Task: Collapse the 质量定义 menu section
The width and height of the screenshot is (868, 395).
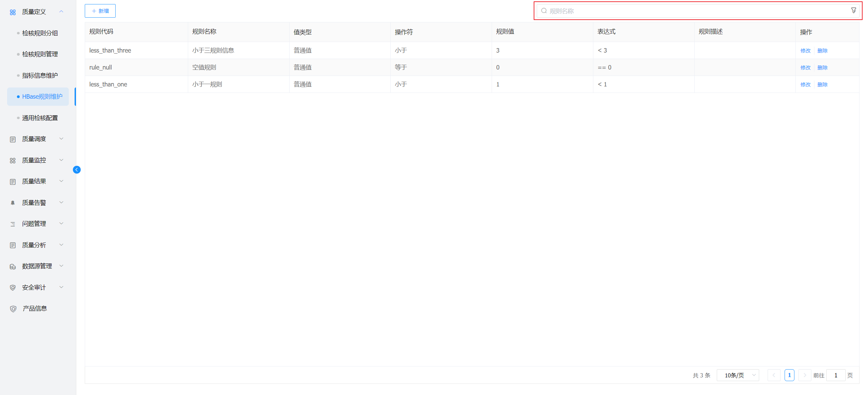Action: [61, 12]
